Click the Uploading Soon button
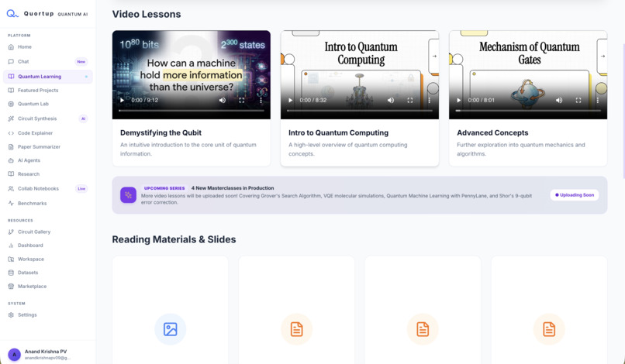The height and width of the screenshot is (364, 625). 575,195
